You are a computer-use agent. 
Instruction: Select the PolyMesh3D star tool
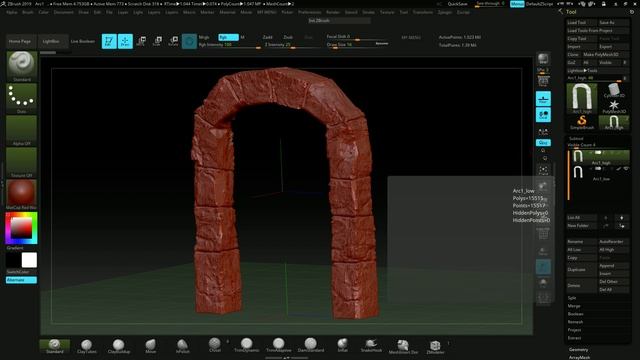click(613, 106)
